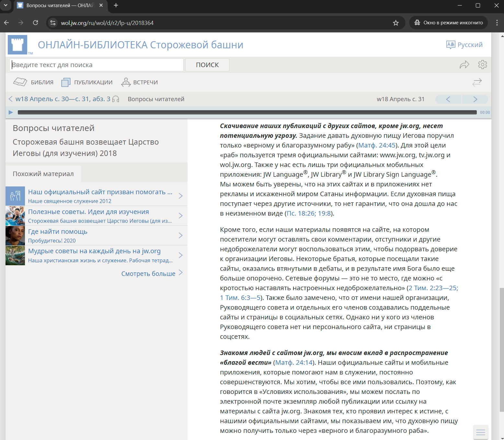504x440 pixels.
Task: Open 1 Тим. 6:3—5 scripture reference
Action: [x=240, y=298]
